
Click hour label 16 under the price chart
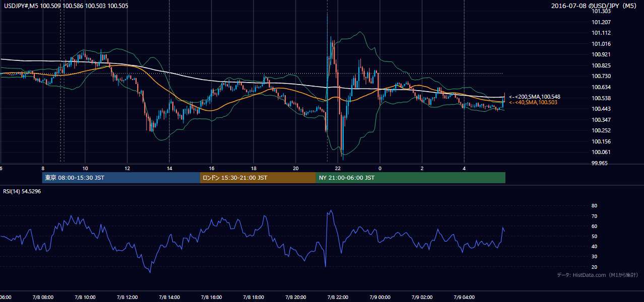tap(212, 168)
